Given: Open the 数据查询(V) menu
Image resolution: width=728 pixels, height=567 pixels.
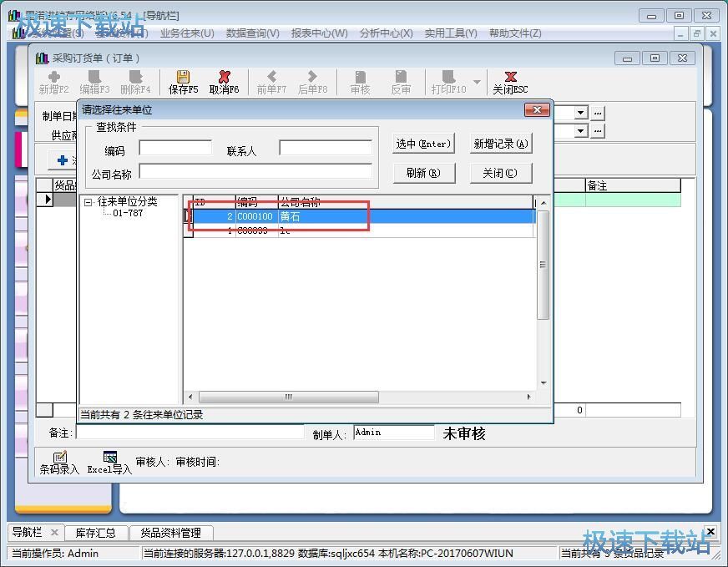Looking at the screenshot, I should click(x=253, y=33).
